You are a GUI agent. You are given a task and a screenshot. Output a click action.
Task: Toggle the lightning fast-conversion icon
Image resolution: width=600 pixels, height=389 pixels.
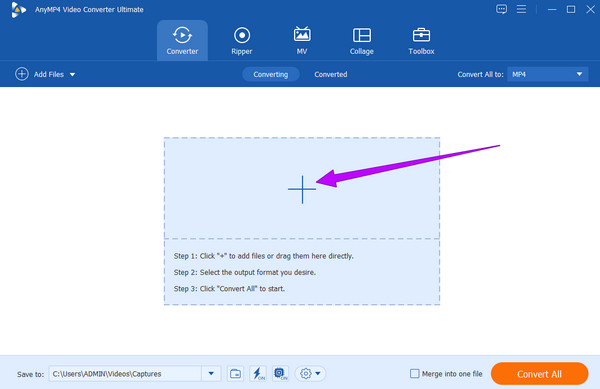pyautogui.click(x=258, y=374)
